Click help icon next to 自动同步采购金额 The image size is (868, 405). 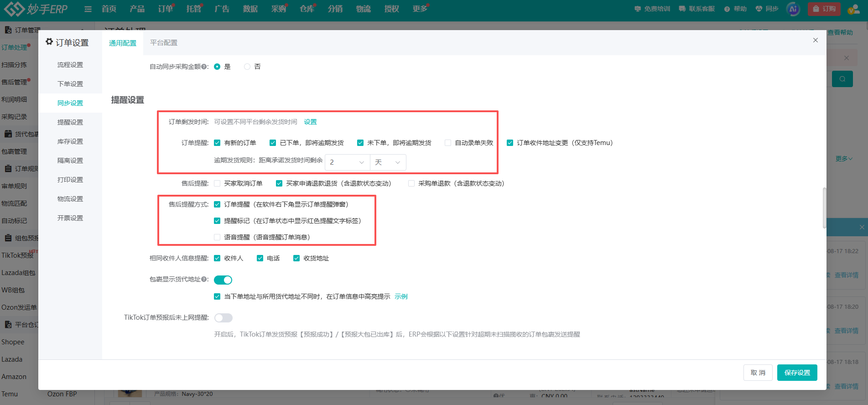coord(204,67)
